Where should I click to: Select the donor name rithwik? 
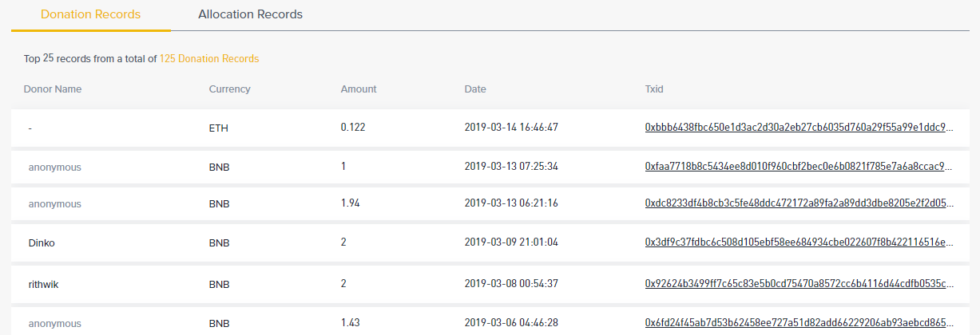click(44, 284)
